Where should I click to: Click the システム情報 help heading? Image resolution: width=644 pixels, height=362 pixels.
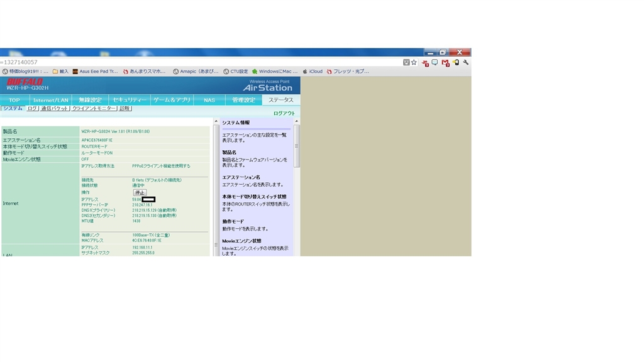point(236,123)
